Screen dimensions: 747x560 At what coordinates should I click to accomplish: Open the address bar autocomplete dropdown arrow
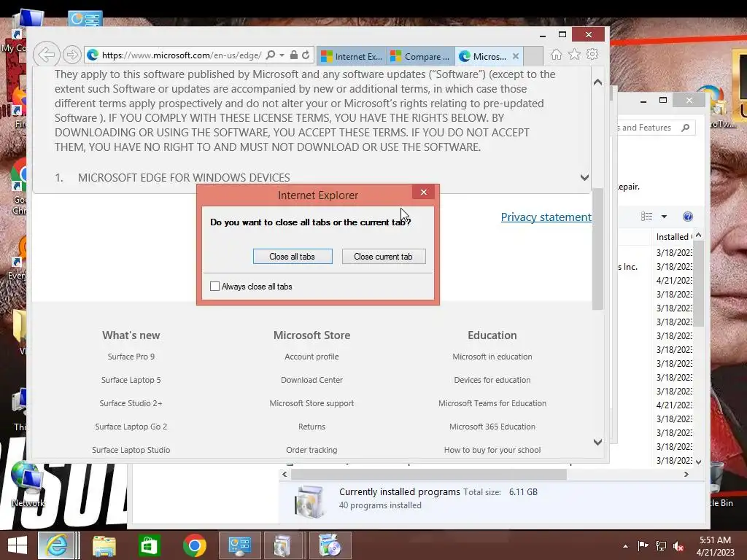click(282, 55)
